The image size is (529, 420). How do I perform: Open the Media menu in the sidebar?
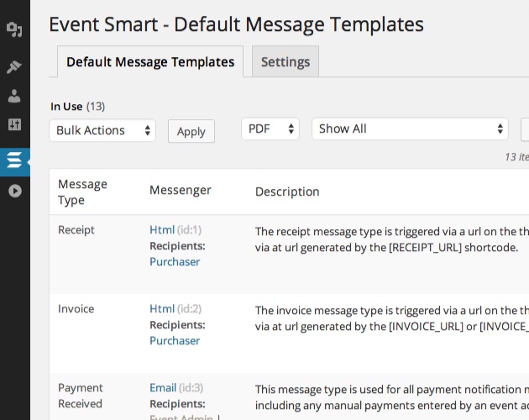[x=14, y=29]
